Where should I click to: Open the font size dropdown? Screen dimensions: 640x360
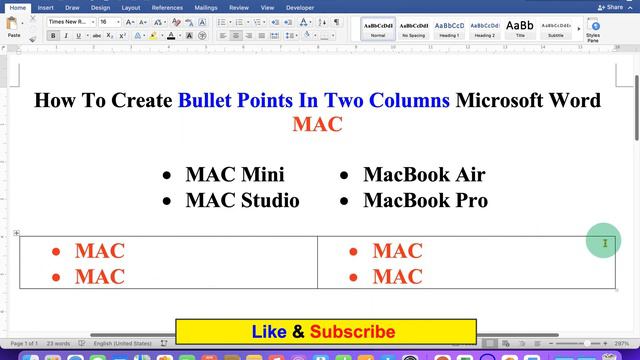pyautogui.click(x=118, y=22)
